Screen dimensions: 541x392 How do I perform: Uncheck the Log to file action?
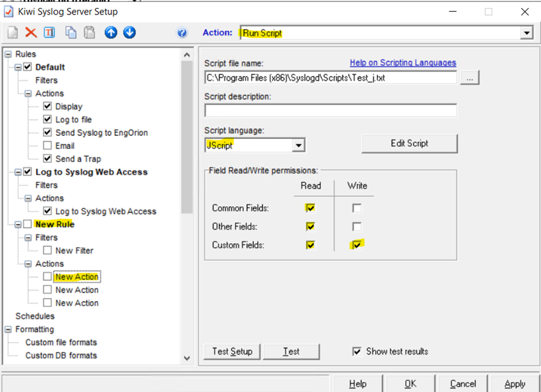[47, 119]
